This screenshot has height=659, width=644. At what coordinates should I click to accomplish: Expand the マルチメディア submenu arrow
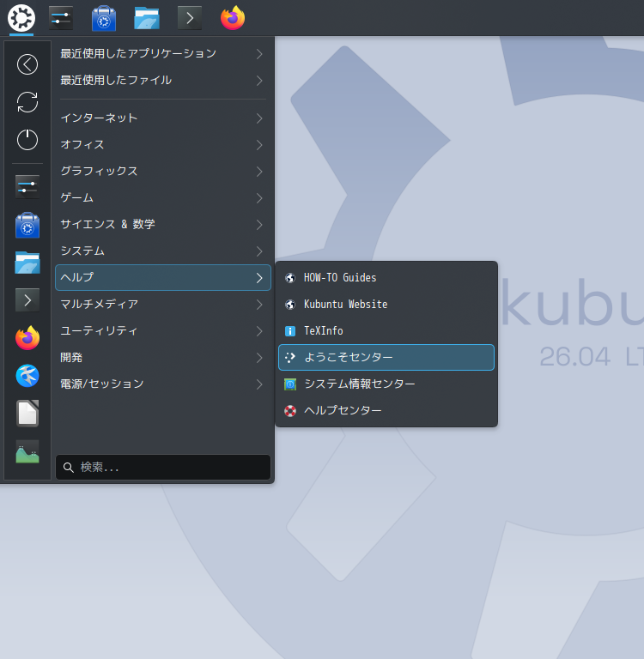tap(259, 305)
